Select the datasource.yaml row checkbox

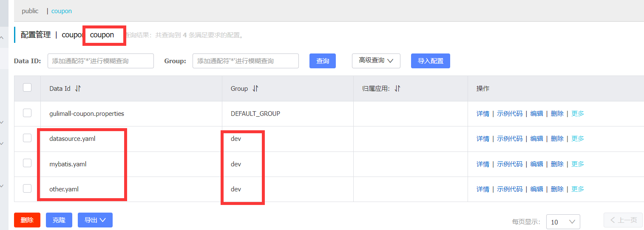click(x=27, y=138)
